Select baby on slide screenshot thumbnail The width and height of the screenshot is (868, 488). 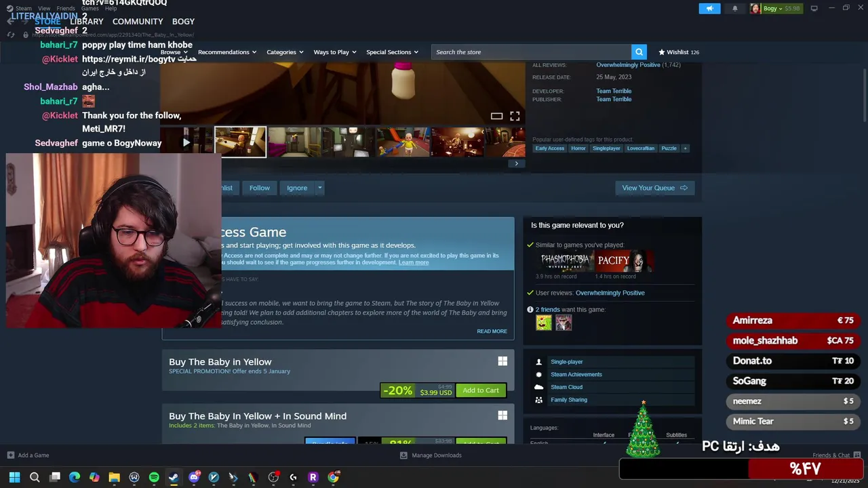(x=403, y=142)
